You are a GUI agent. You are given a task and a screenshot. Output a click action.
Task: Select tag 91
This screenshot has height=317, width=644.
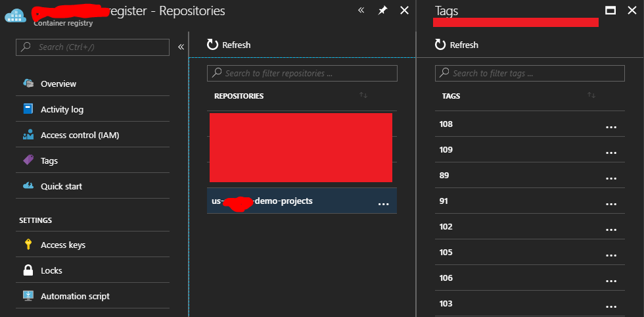coord(530,201)
